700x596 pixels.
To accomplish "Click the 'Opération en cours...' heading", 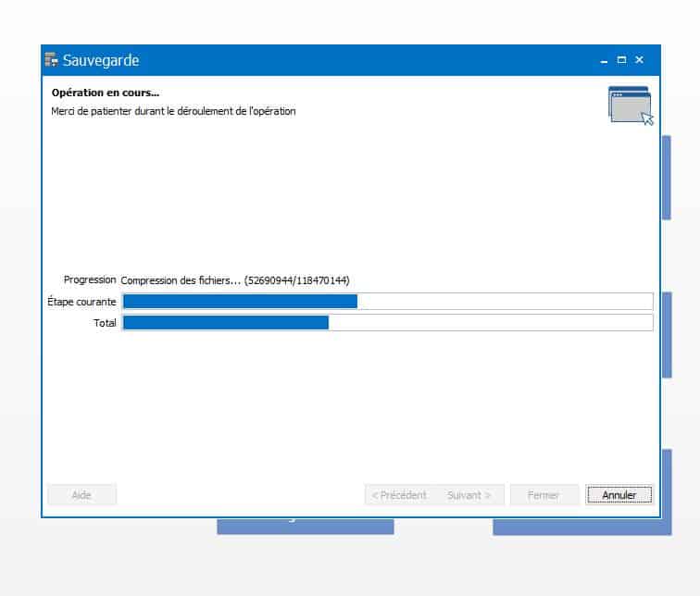I will point(105,93).
